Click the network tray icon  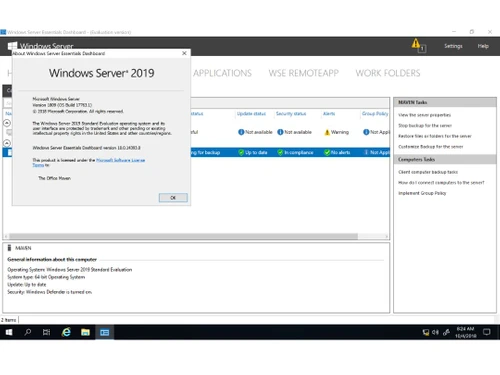point(426,332)
